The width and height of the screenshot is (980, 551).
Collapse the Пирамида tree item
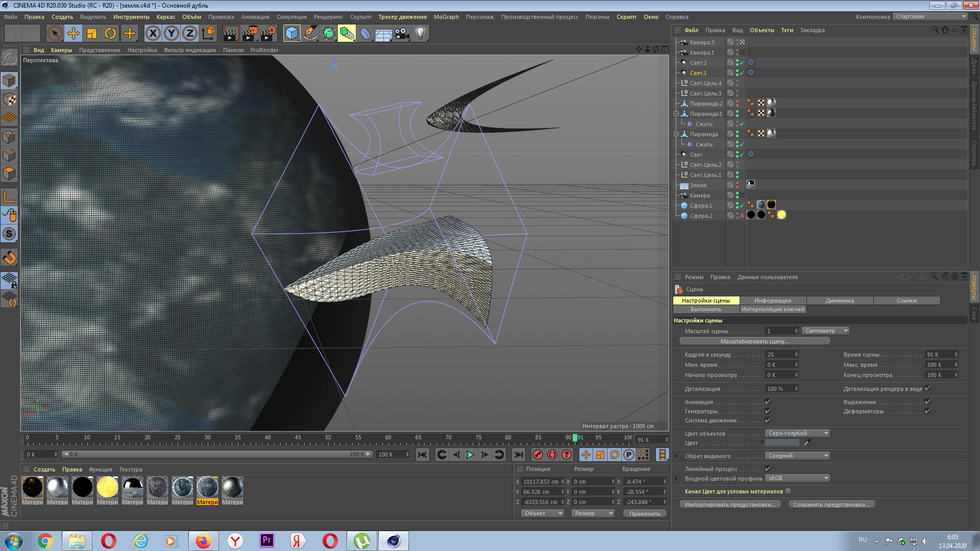(x=676, y=134)
